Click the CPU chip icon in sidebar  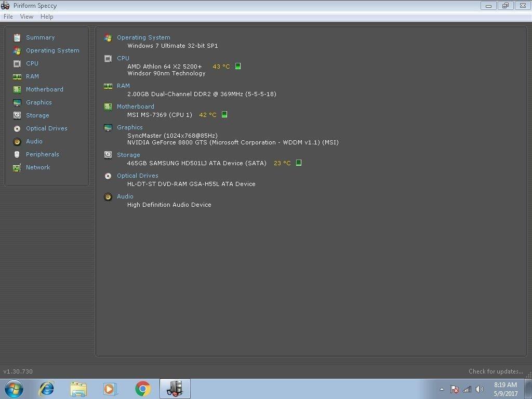point(17,63)
